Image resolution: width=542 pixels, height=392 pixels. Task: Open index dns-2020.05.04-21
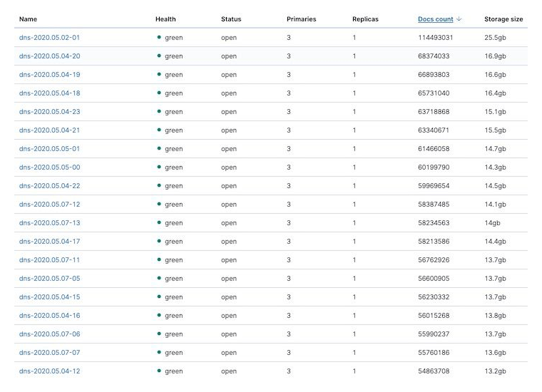pyautogui.click(x=49, y=130)
